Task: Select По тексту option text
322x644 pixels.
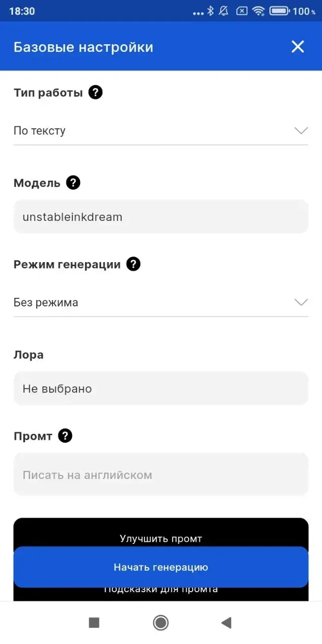Action: (x=39, y=130)
